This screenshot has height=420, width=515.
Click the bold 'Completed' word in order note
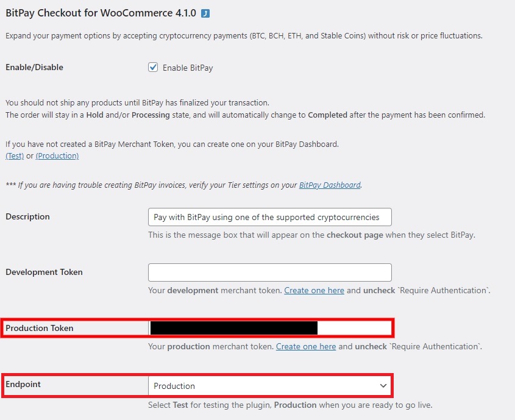(327, 115)
